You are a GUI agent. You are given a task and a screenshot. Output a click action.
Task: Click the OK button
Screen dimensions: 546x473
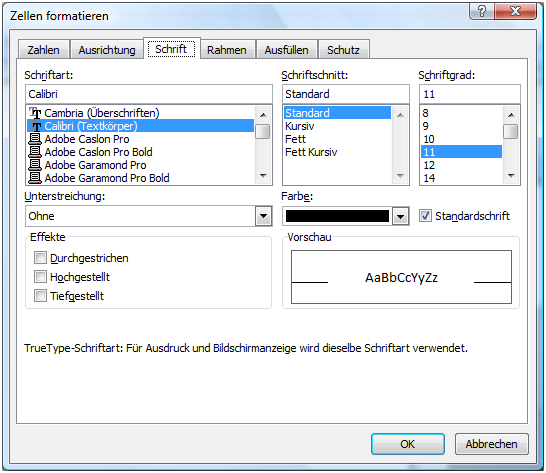tap(408, 444)
